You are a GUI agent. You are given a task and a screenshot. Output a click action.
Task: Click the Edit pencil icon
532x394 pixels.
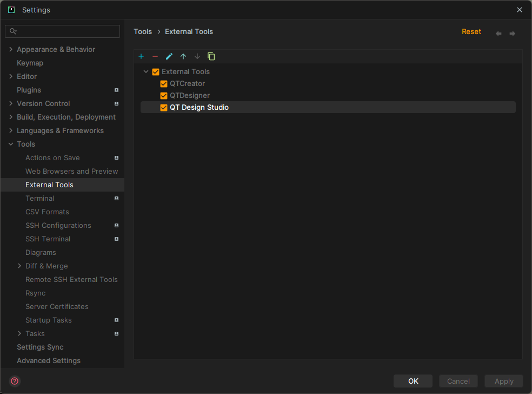169,56
